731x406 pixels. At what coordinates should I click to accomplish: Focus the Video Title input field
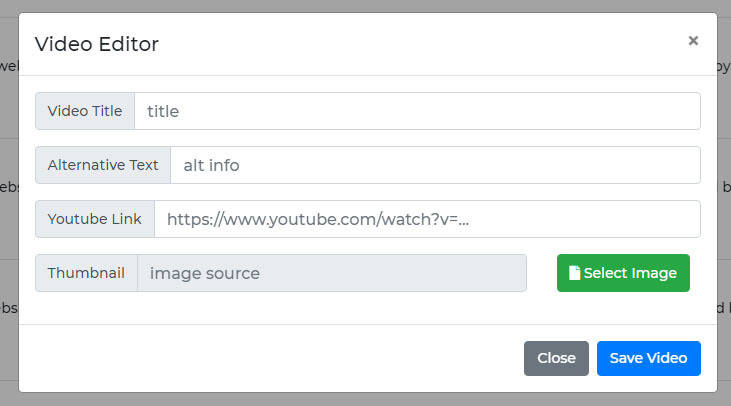[x=417, y=111]
